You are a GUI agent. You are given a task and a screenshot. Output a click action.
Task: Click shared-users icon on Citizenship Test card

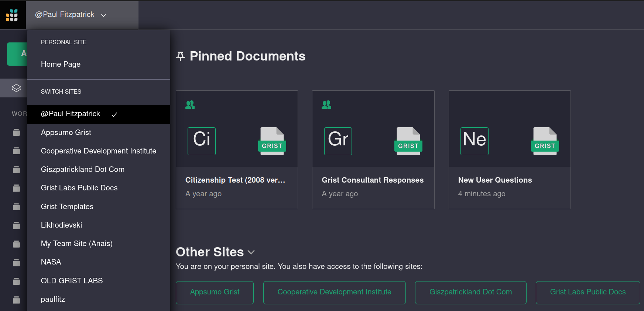[190, 105]
